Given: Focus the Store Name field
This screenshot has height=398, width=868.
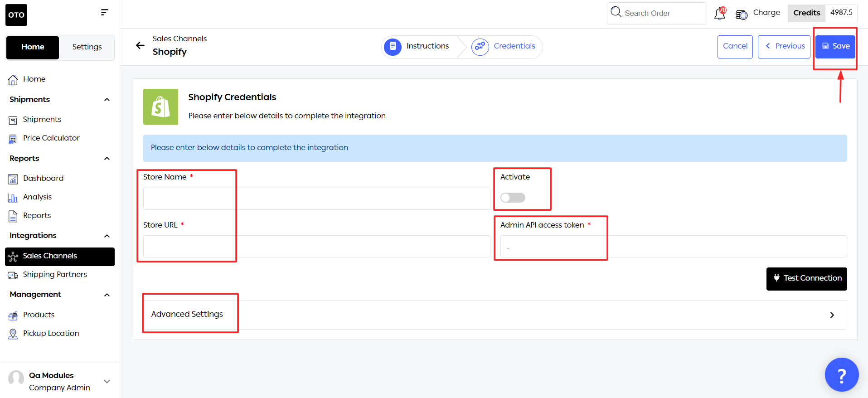Looking at the screenshot, I should [317, 199].
